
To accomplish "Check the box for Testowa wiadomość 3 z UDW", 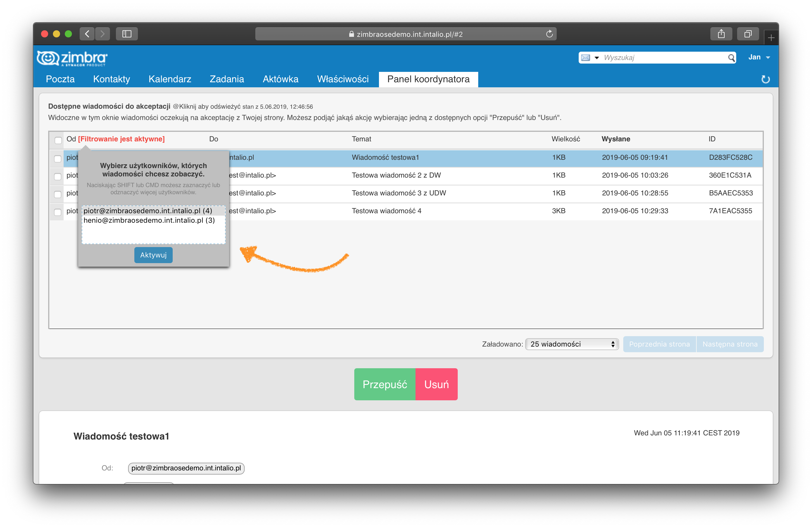I will click(58, 194).
